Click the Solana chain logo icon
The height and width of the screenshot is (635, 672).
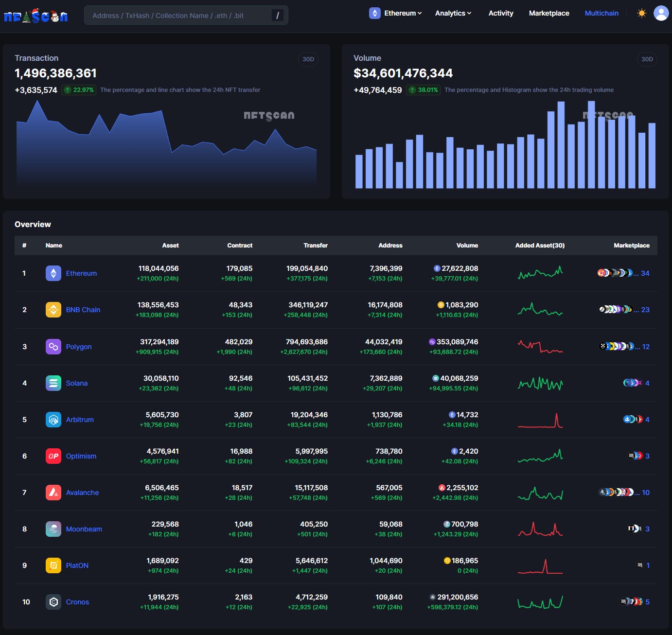pyautogui.click(x=53, y=383)
